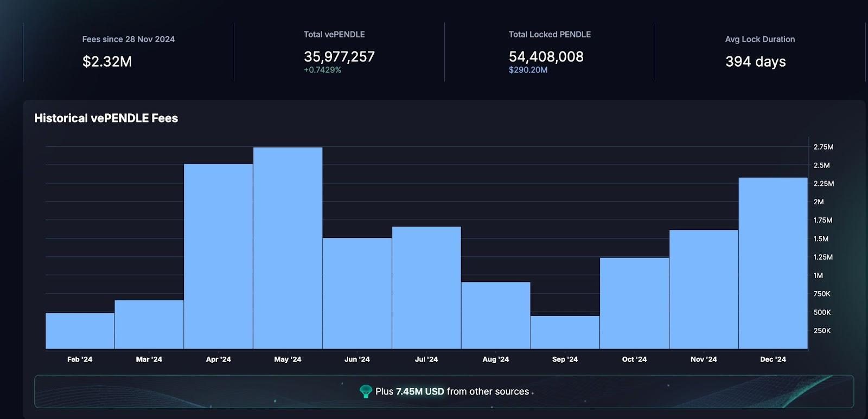Select the Mar '24 bar in the chart

click(149, 324)
